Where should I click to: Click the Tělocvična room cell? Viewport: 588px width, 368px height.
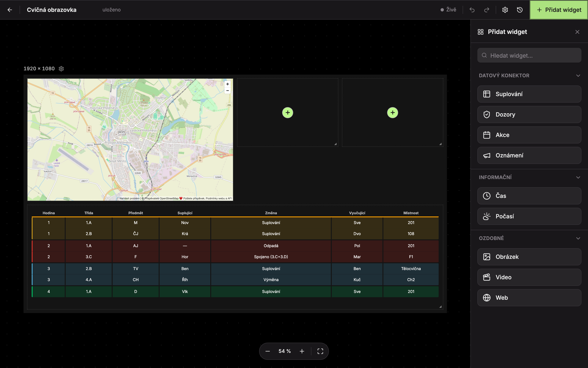(x=411, y=269)
